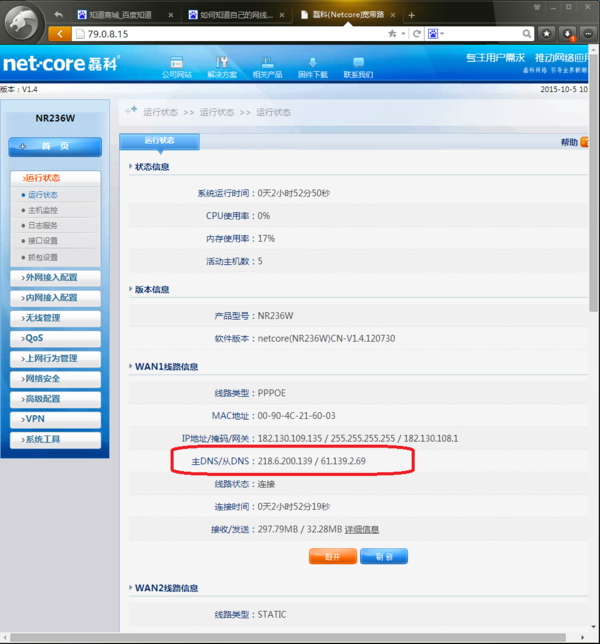The width and height of the screenshot is (600, 644).
Task: Click the first 运行状态 breadcrumb
Action: tap(161, 113)
